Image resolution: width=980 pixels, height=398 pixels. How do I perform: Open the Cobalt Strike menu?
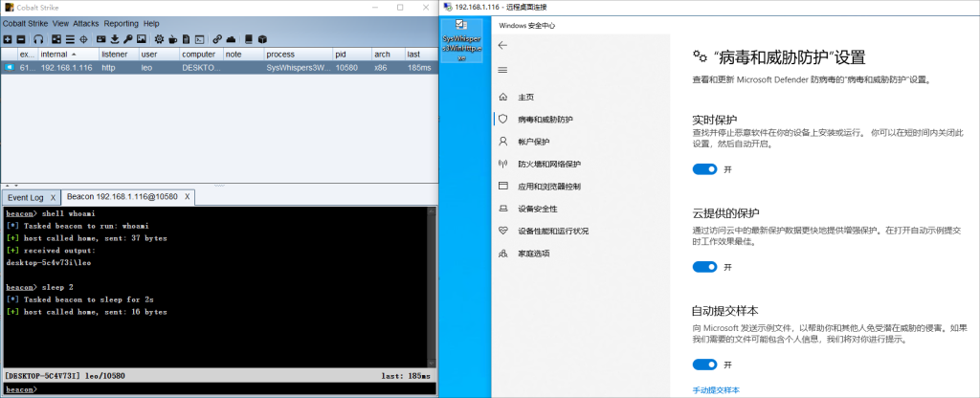tap(25, 24)
